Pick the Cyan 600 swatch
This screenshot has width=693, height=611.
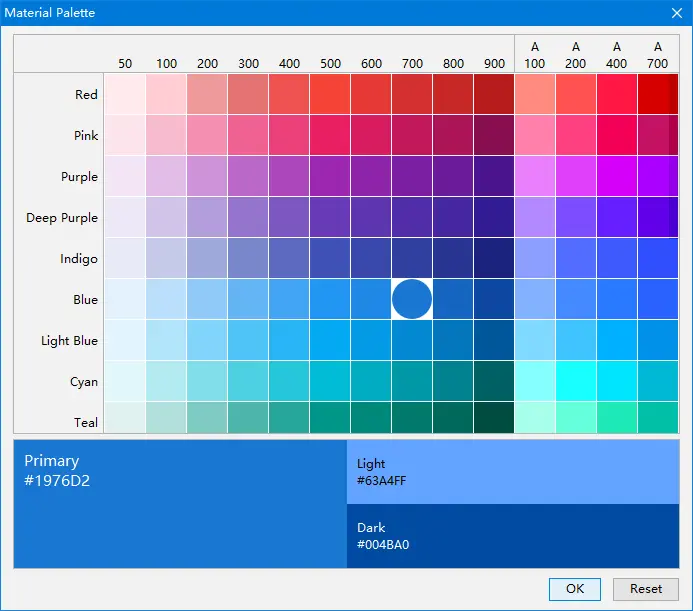(x=371, y=381)
